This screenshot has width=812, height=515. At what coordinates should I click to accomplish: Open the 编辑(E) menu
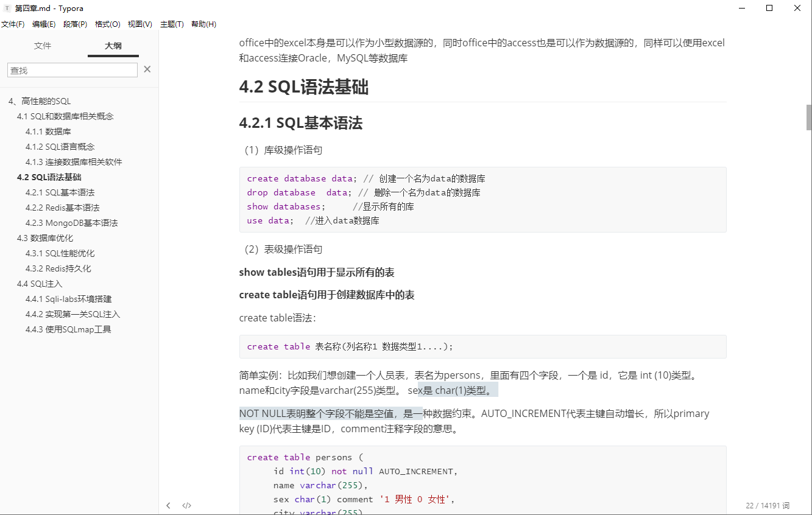point(44,24)
